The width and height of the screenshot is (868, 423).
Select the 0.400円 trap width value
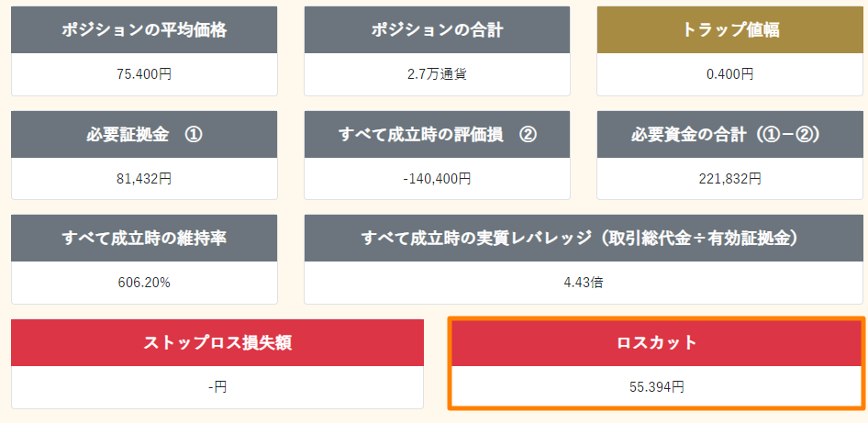[x=729, y=74]
